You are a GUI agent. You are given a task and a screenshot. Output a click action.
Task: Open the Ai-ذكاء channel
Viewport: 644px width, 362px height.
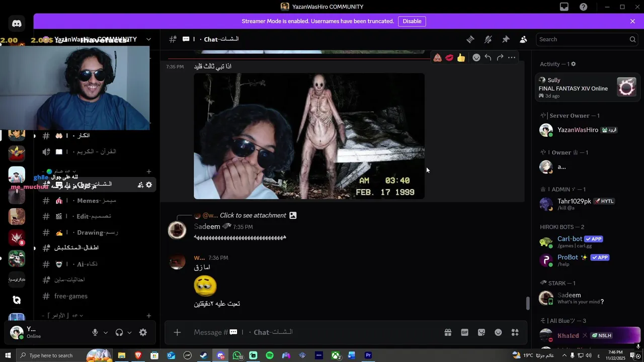coord(96,264)
